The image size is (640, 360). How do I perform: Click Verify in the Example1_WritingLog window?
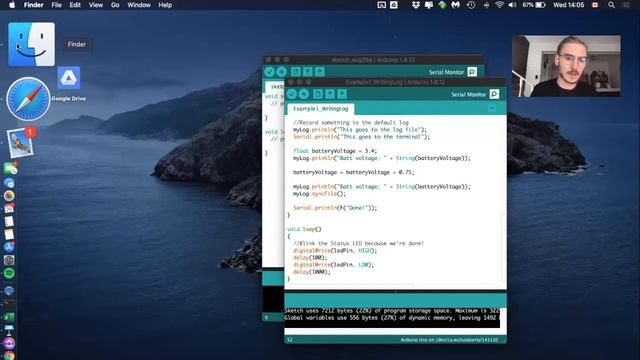[x=291, y=94]
